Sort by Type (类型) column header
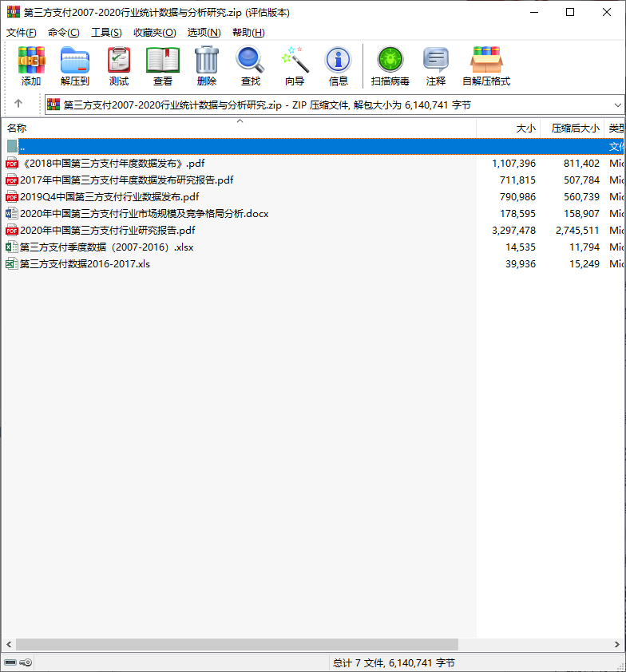 pos(615,128)
